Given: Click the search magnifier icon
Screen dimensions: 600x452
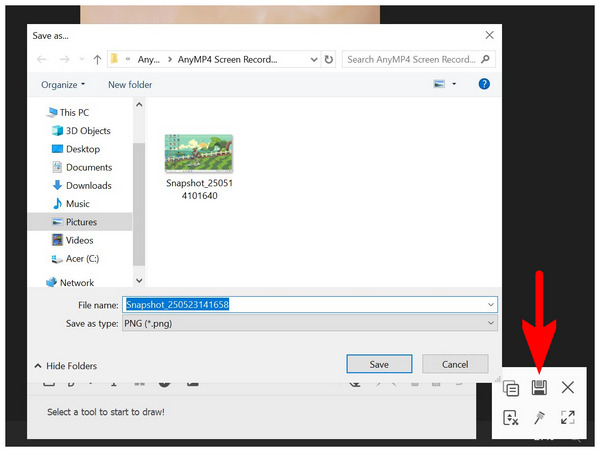Looking at the screenshot, I should click(485, 59).
